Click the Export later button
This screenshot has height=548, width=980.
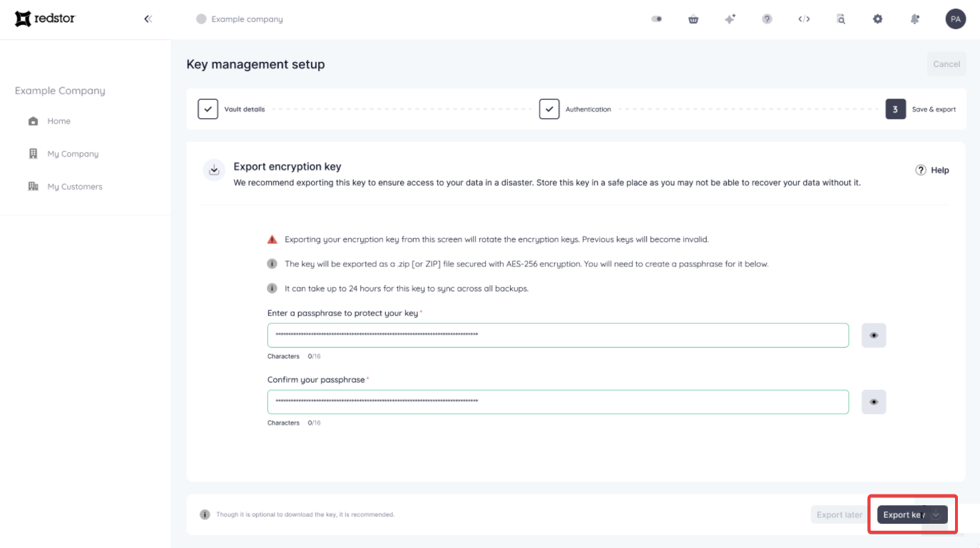pos(839,515)
